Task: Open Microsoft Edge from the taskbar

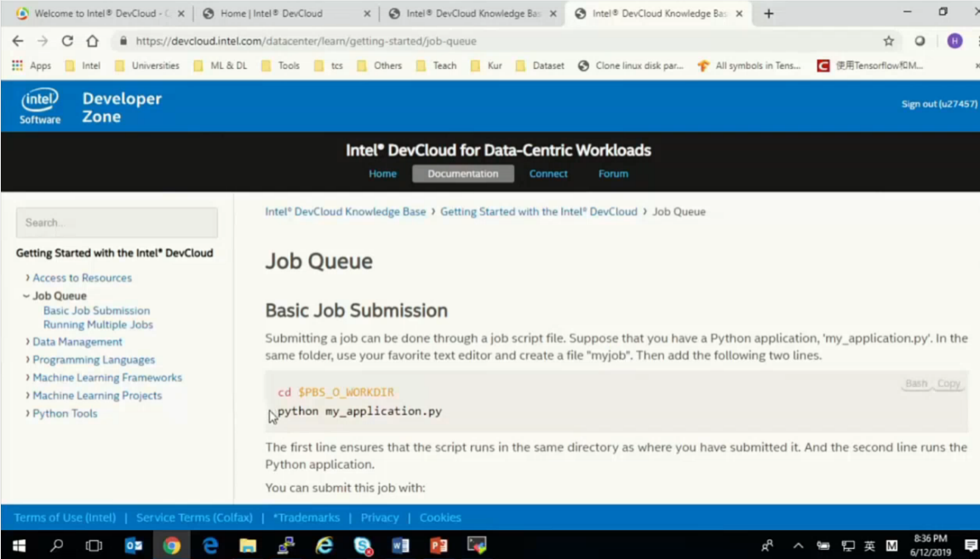Action: pyautogui.click(x=210, y=545)
